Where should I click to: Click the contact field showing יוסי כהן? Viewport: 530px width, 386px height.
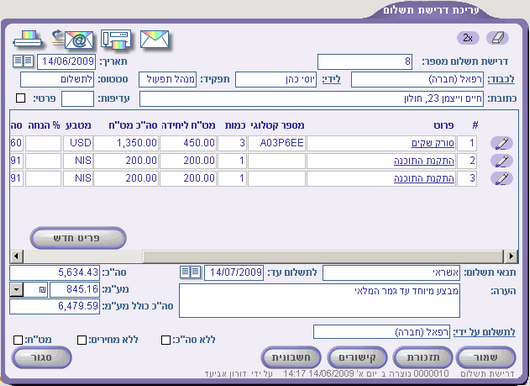point(276,80)
